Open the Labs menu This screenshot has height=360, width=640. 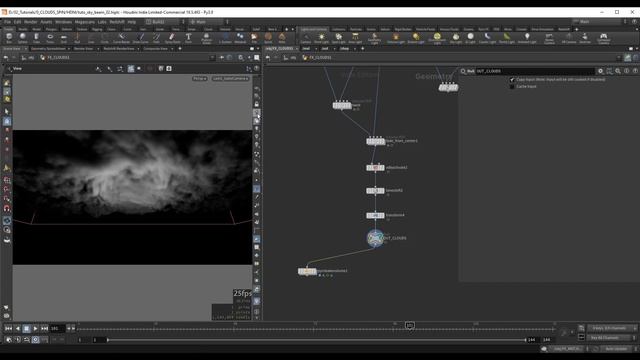pos(102,22)
